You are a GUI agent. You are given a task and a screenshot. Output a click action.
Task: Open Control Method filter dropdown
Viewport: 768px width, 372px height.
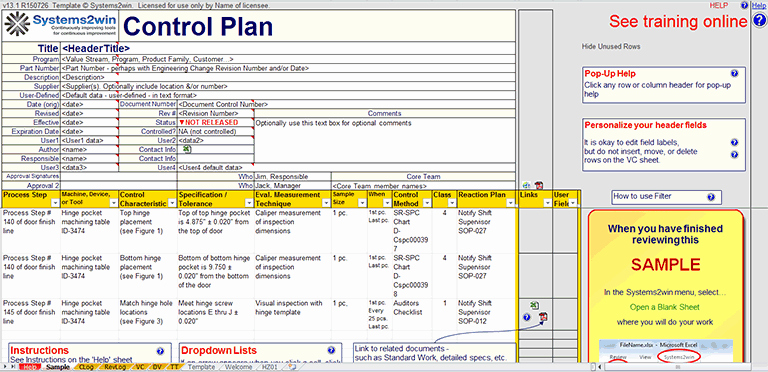coord(426,203)
